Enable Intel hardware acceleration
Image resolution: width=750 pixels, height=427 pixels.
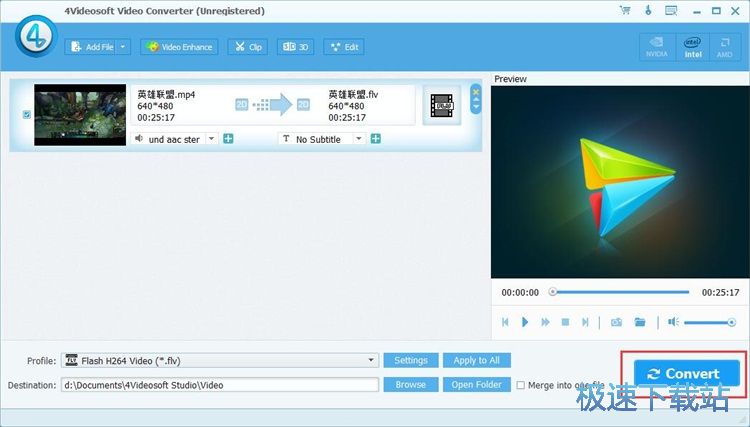point(692,47)
